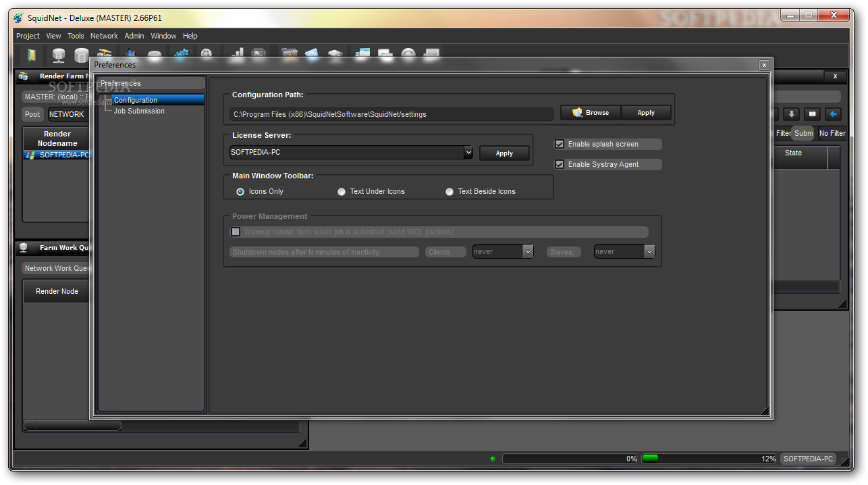Image resolution: width=868 pixels, height=485 pixels.
Task: Open the License Server dropdown
Action: (468, 153)
